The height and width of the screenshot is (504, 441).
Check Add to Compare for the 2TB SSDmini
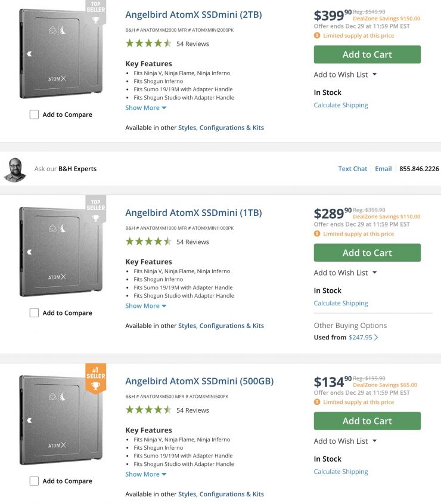pos(34,115)
